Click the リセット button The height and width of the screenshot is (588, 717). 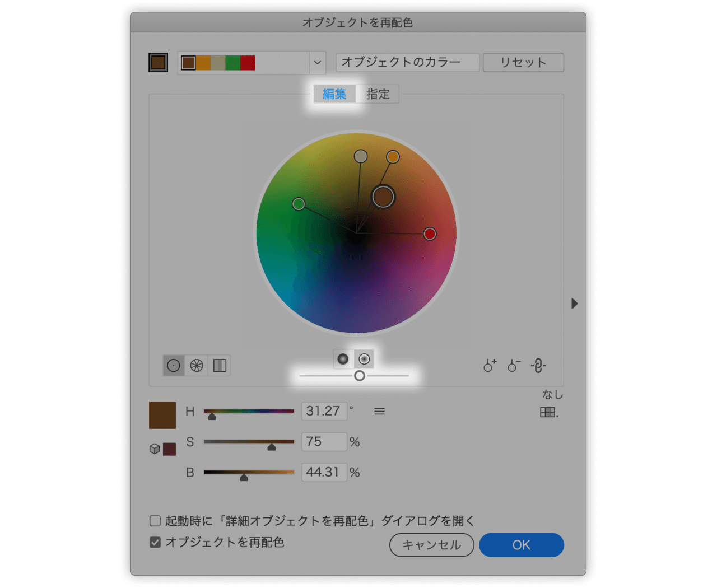523,62
